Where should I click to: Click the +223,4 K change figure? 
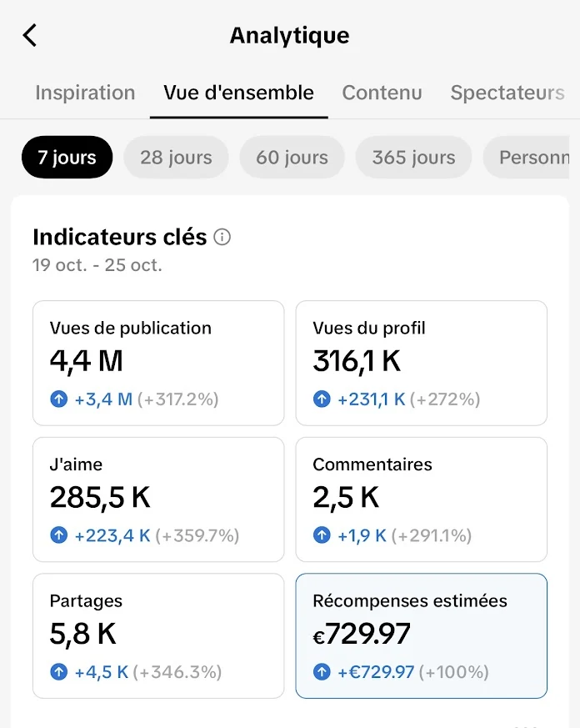tap(112, 536)
